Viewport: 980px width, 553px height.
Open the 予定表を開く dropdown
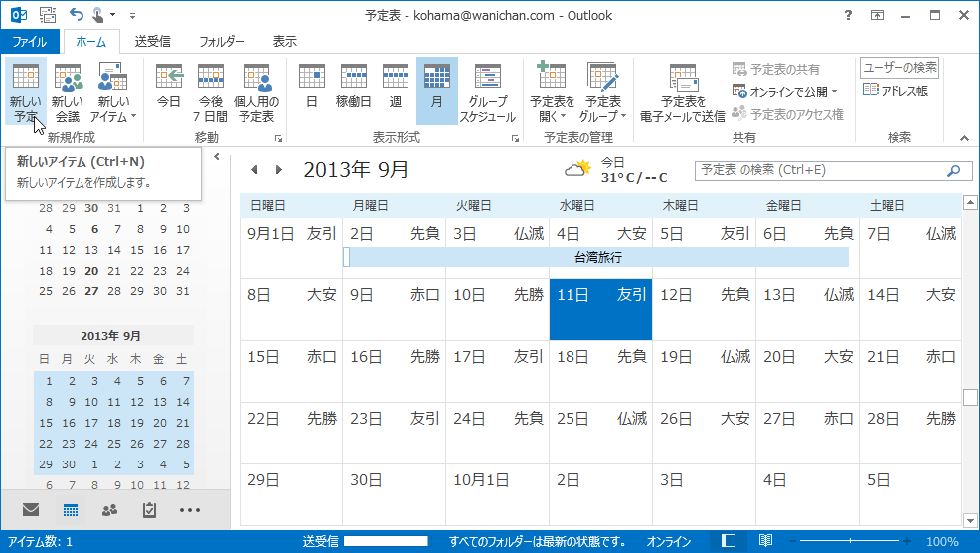pyautogui.click(x=552, y=92)
